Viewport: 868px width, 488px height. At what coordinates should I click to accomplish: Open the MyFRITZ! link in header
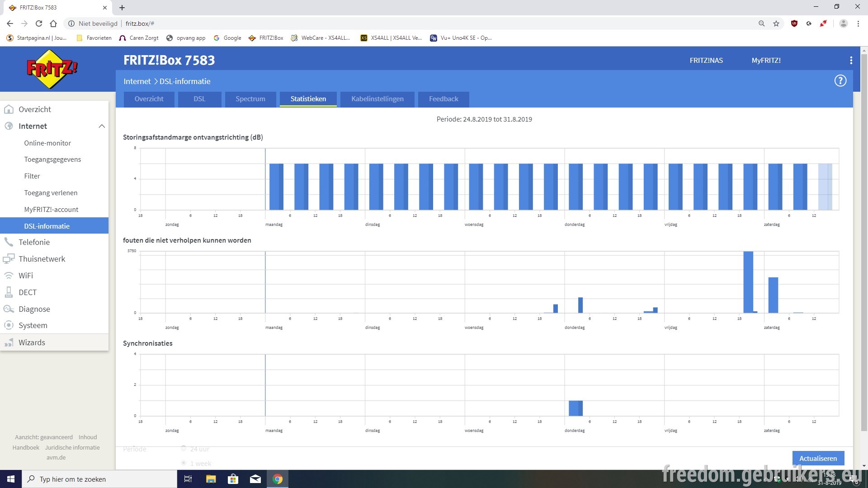point(766,61)
